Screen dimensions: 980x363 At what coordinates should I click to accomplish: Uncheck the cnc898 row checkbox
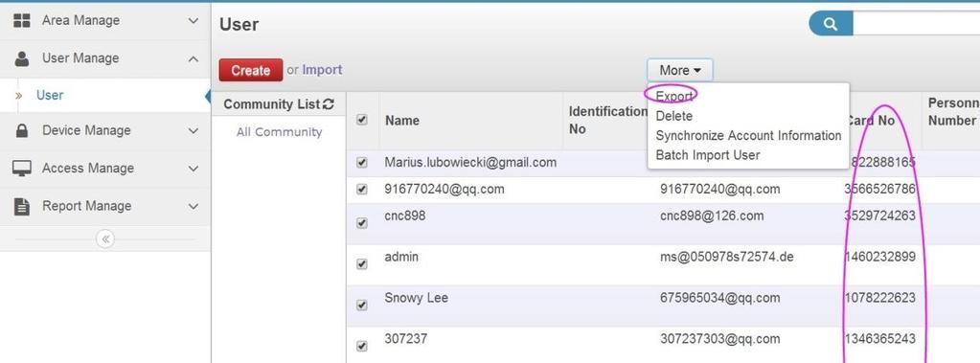click(x=361, y=223)
